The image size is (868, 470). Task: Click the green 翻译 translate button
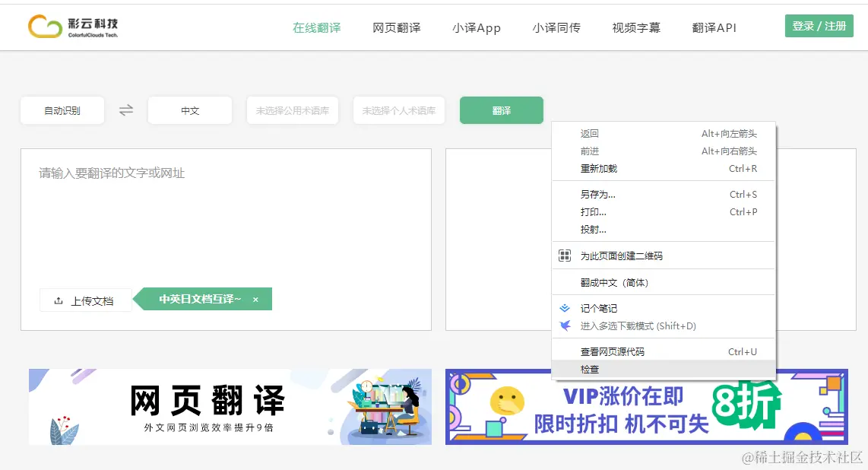point(501,110)
